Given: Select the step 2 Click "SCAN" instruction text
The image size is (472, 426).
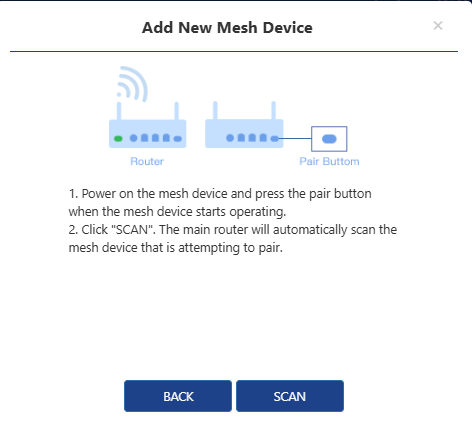Looking at the screenshot, I should point(233,238).
